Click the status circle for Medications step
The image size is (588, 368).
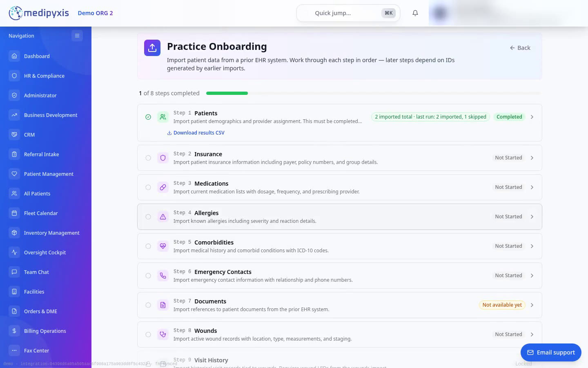click(x=148, y=187)
